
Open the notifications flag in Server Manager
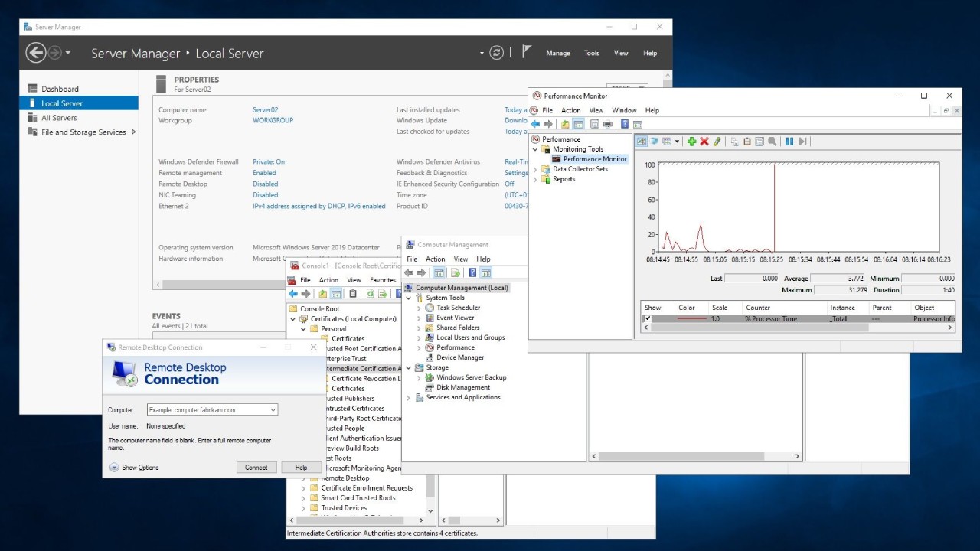(527, 52)
